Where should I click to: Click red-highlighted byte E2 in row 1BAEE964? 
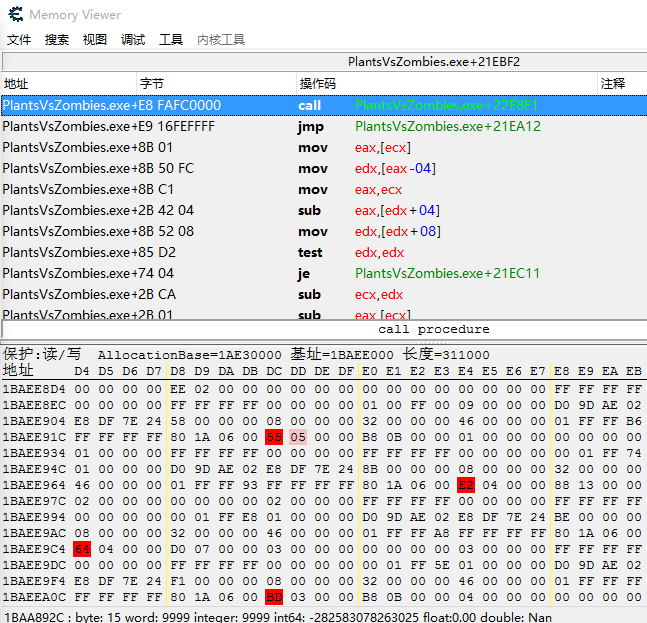pyautogui.click(x=466, y=485)
